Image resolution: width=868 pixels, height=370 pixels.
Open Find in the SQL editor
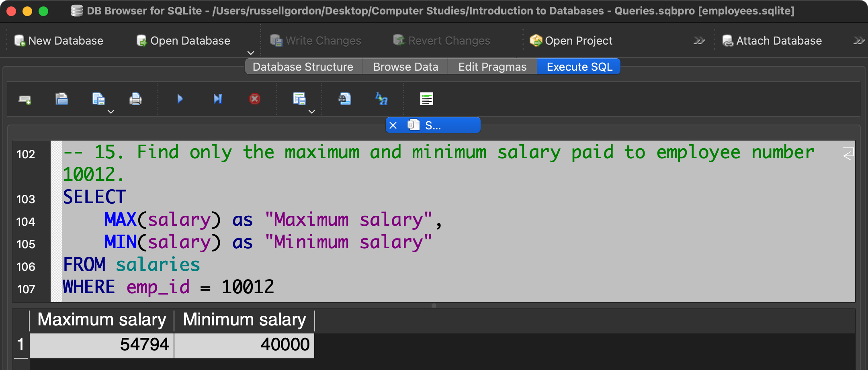[345, 99]
